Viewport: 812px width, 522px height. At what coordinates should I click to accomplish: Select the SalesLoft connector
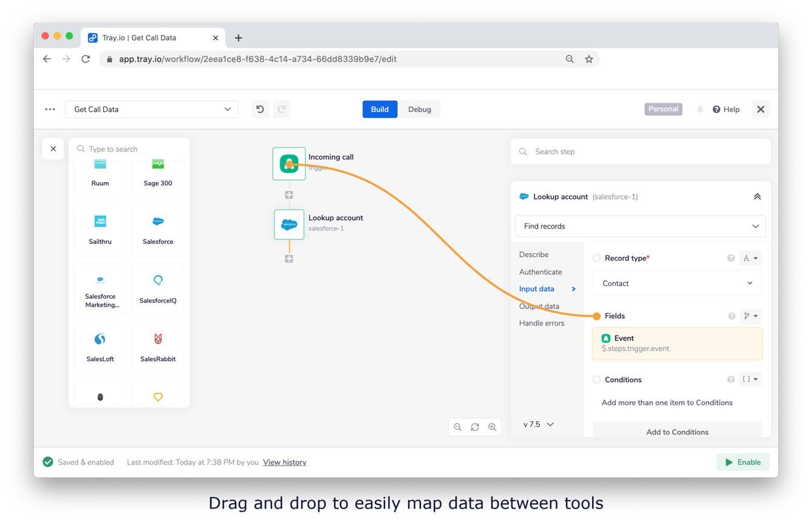pyautogui.click(x=100, y=347)
